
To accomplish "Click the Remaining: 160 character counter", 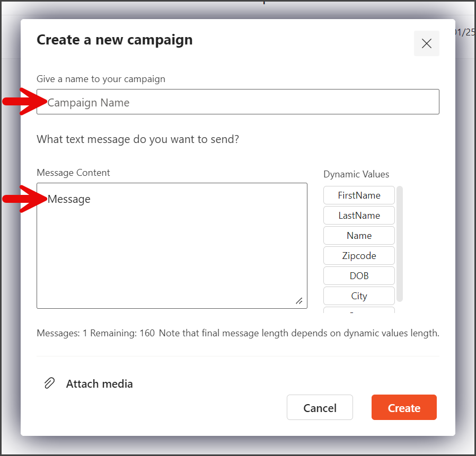I will tap(122, 333).
